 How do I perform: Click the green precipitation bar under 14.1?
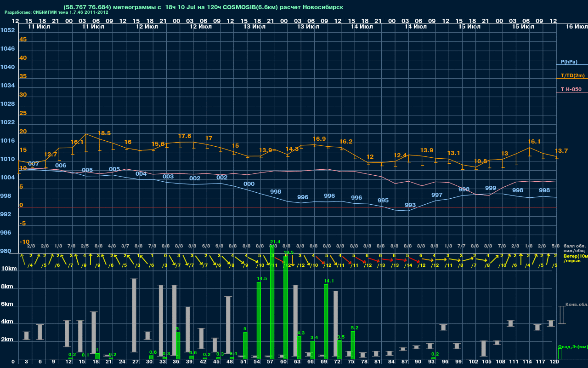326,322
